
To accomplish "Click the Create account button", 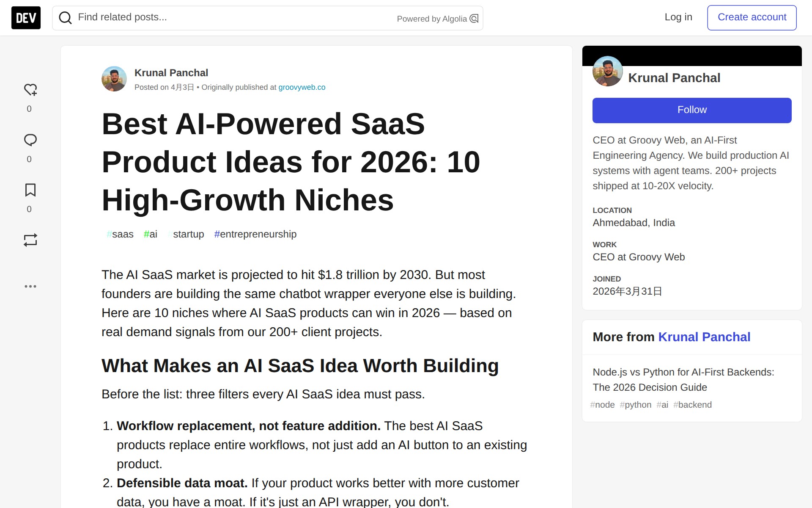I will (x=752, y=17).
